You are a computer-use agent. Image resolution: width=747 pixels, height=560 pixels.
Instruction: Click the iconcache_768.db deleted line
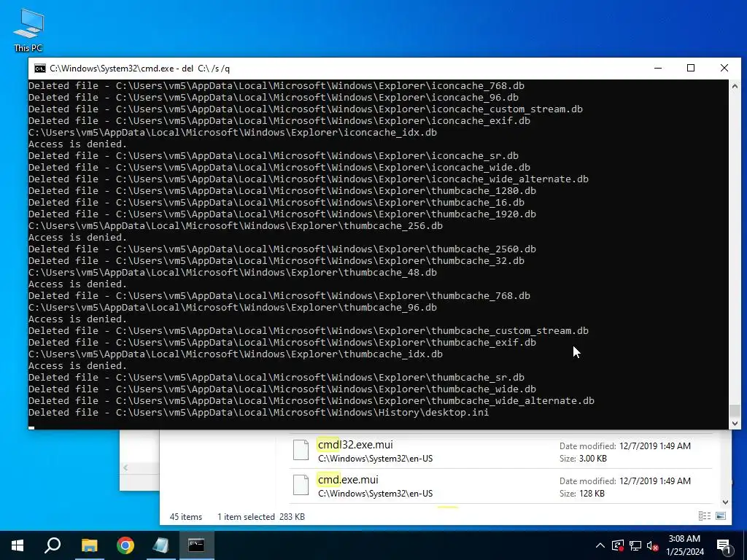tap(276, 86)
